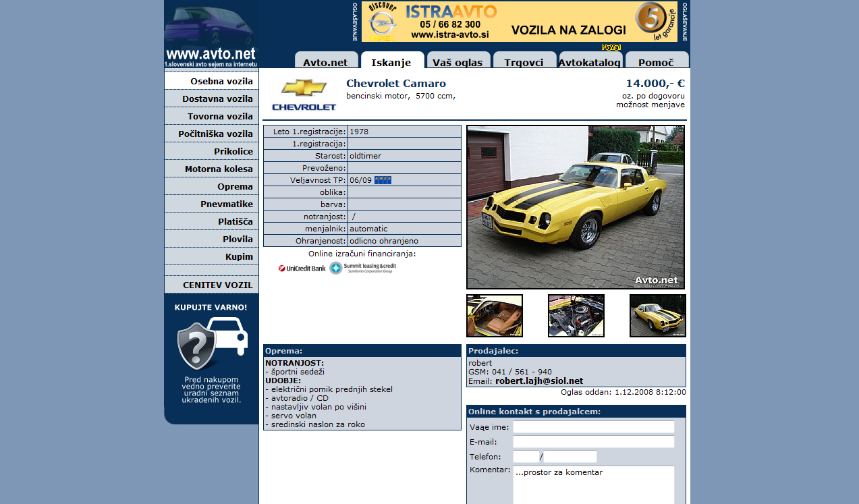Select Kupim in the sidebar

click(211, 256)
